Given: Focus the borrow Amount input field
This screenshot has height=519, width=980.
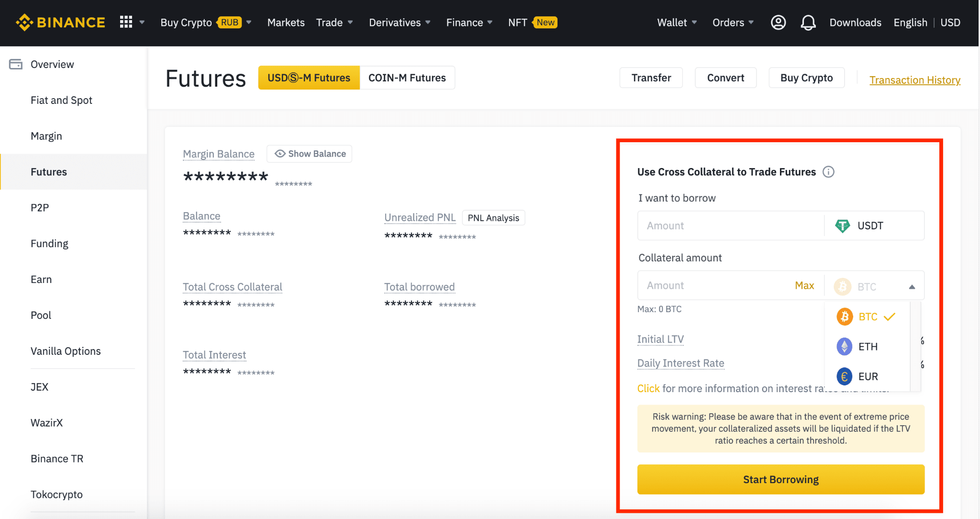Looking at the screenshot, I should click(731, 226).
